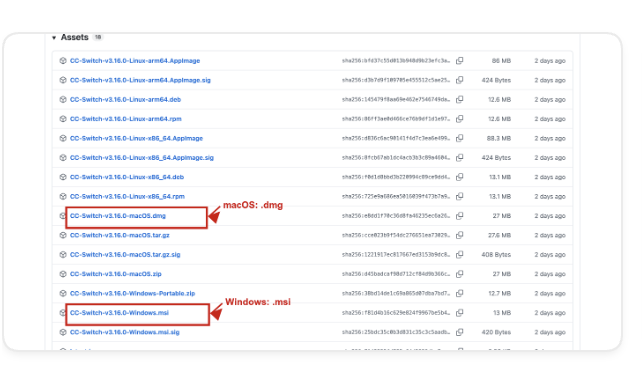Download CC-Switch-v3.16.0-Windows-Portable.zip

[x=132, y=293]
